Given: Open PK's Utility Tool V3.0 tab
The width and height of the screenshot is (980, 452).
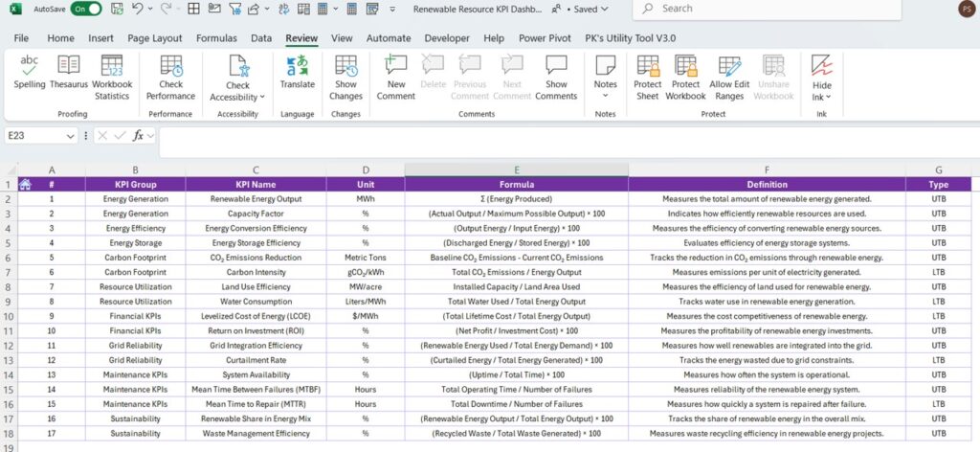Looking at the screenshot, I should [630, 38].
